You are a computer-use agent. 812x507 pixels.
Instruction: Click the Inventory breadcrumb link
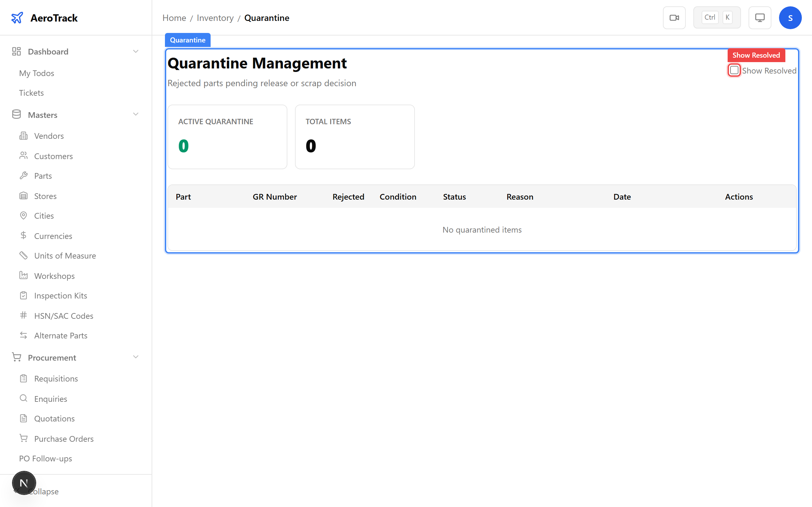tap(215, 18)
